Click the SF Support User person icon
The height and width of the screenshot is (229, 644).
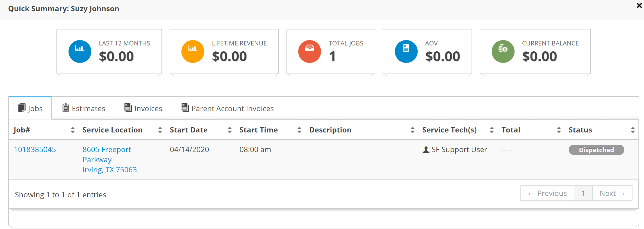point(426,150)
